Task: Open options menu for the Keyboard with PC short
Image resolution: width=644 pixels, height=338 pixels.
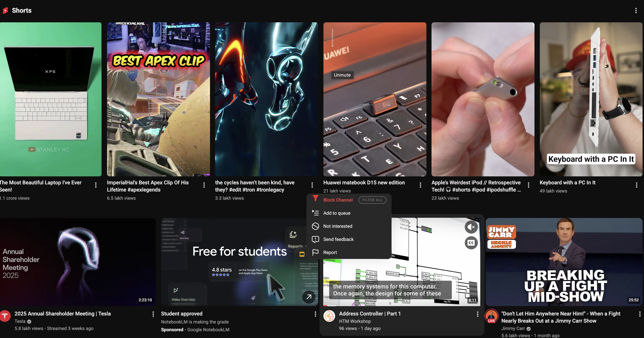Action: coord(637,185)
